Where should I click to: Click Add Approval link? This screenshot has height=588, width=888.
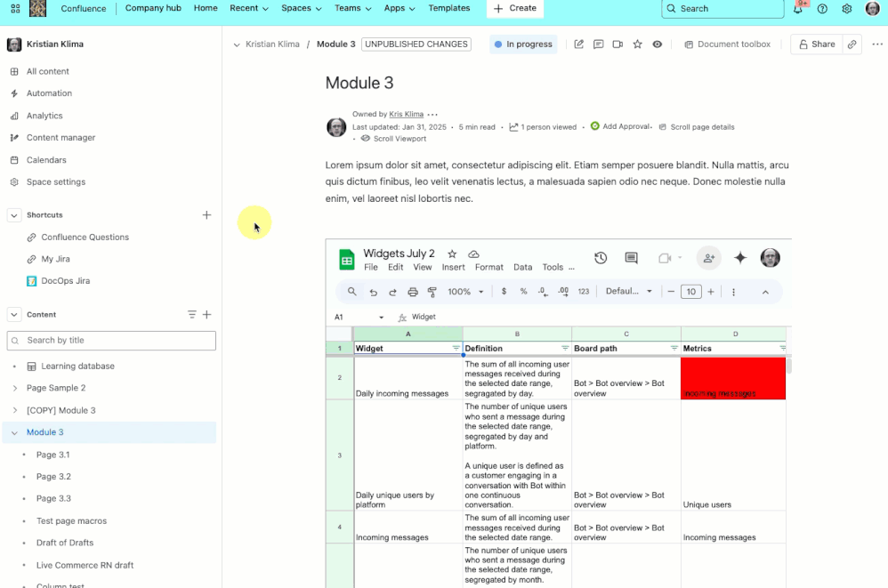621,127
